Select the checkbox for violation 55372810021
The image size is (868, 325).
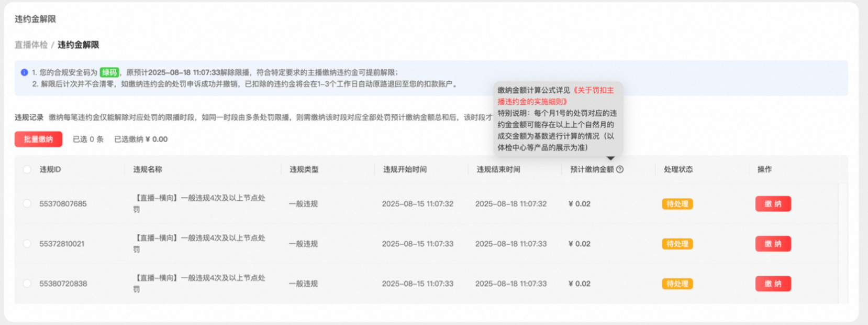[x=27, y=244]
